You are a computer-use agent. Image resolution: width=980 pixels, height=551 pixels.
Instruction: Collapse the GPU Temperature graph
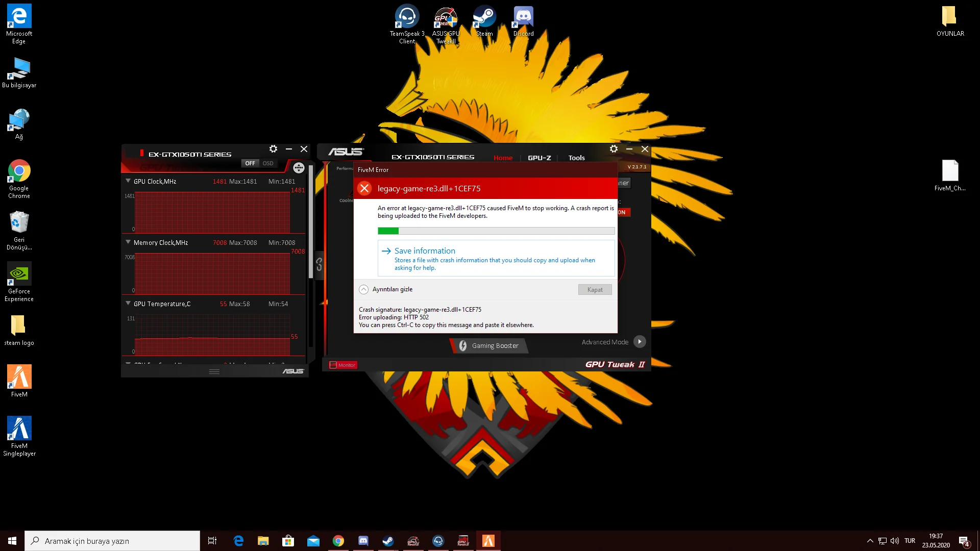point(128,304)
